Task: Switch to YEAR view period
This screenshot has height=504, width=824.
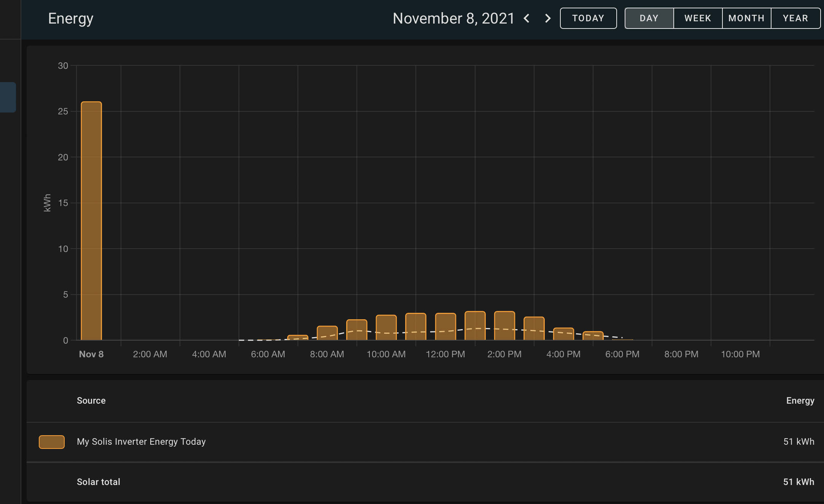Action: pyautogui.click(x=795, y=18)
